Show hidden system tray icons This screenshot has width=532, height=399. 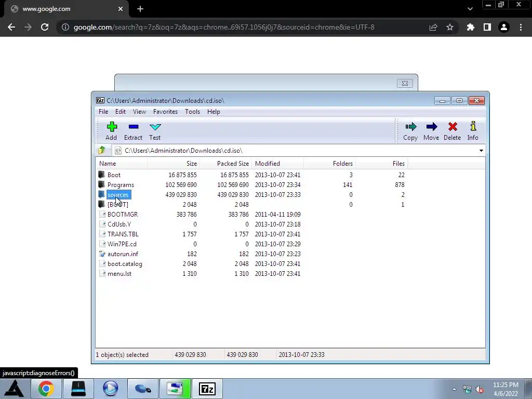(454, 390)
